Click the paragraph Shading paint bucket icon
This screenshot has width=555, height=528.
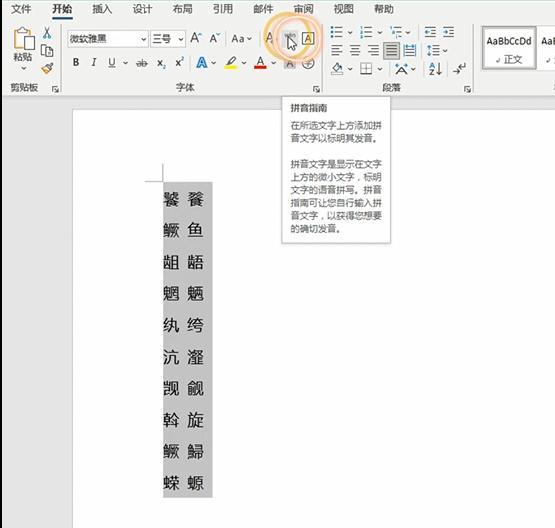[x=337, y=69]
